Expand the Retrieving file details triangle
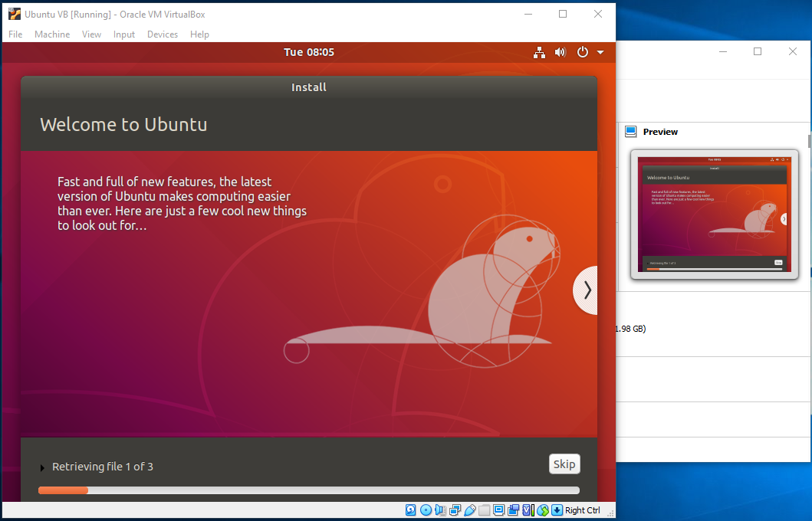This screenshot has width=812, height=521. click(42, 467)
